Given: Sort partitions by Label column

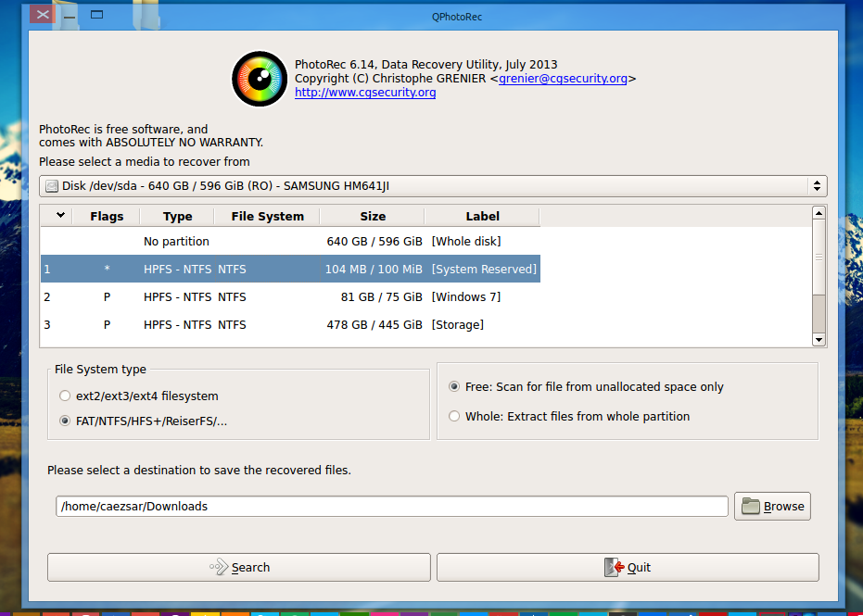Looking at the screenshot, I should pos(482,216).
